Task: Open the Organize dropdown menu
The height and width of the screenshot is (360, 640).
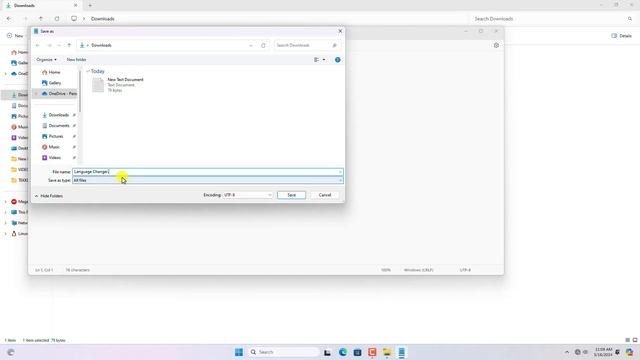Action: point(46,60)
